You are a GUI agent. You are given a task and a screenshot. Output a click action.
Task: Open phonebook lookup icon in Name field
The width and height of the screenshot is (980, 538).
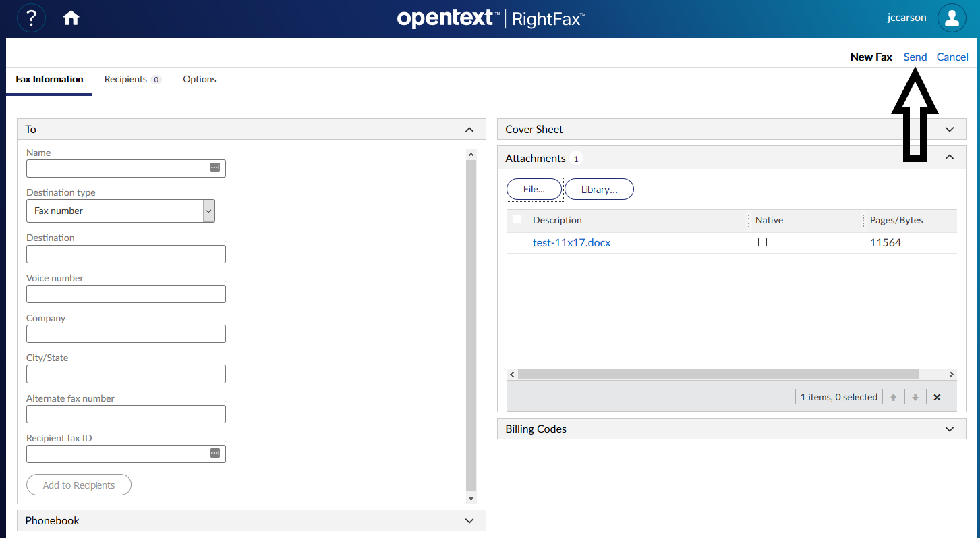point(215,167)
